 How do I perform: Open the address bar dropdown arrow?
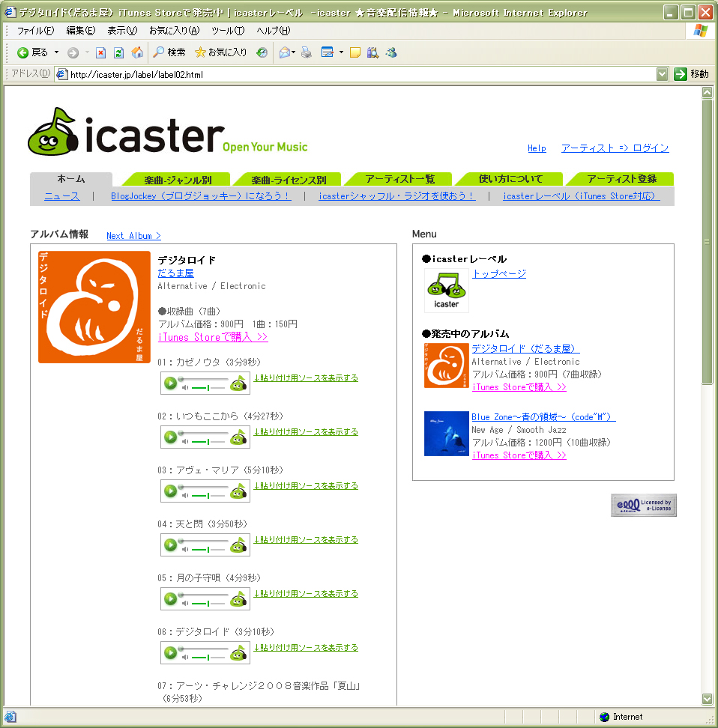tap(663, 74)
